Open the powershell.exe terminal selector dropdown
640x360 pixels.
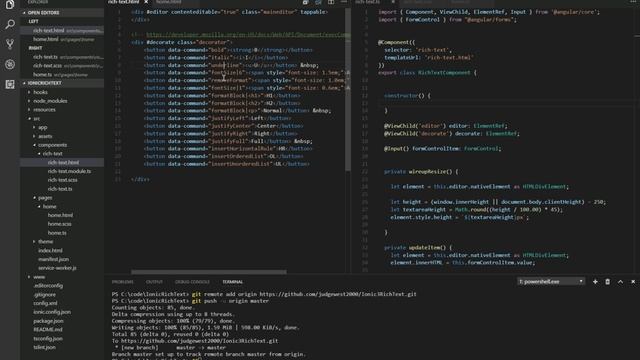(x=551, y=282)
